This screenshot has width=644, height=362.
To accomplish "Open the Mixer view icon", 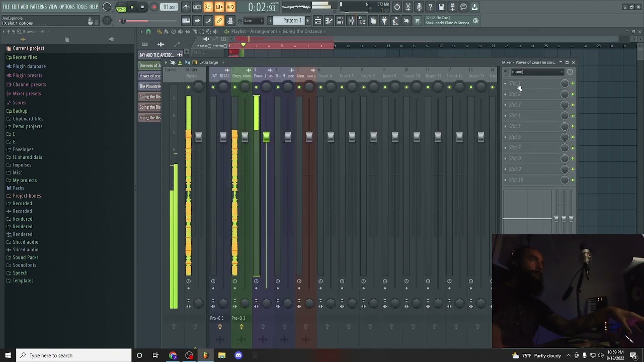I will point(351,21).
